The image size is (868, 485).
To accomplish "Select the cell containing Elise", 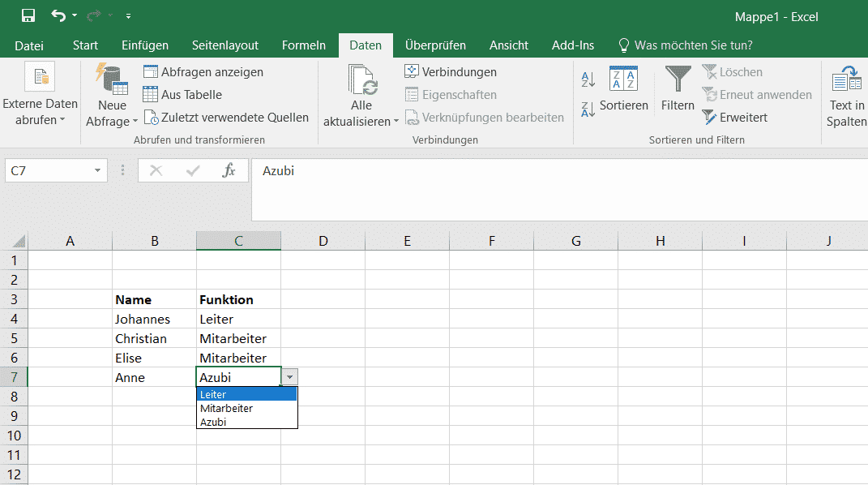I will coord(155,358).
